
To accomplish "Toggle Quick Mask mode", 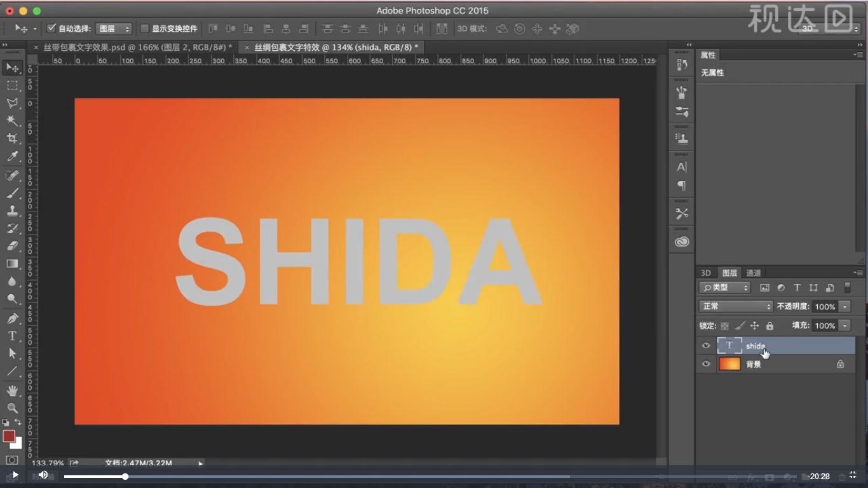I will coord(12,460).
